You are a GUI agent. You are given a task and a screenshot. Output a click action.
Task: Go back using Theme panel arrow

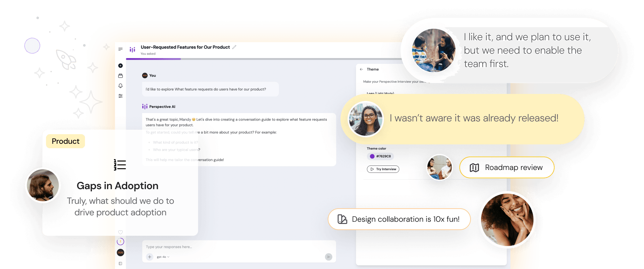click(361, 69)
